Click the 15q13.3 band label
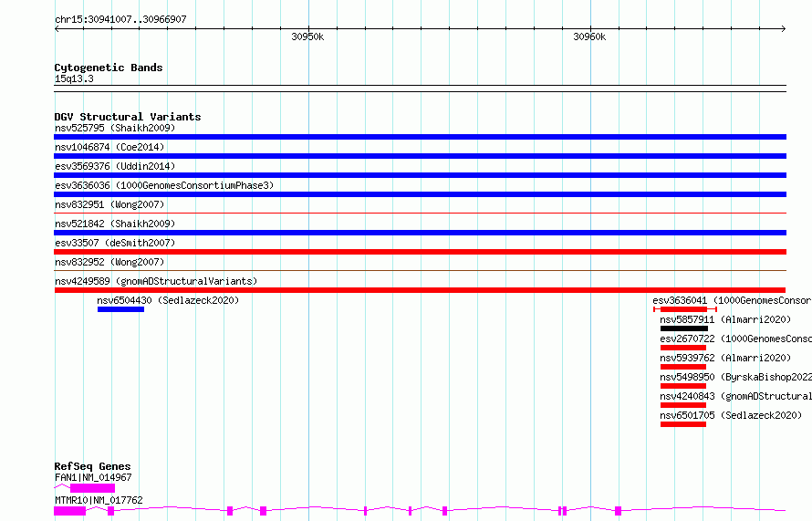The width and height of the screenshot is (812, 521). click(74, 78)
